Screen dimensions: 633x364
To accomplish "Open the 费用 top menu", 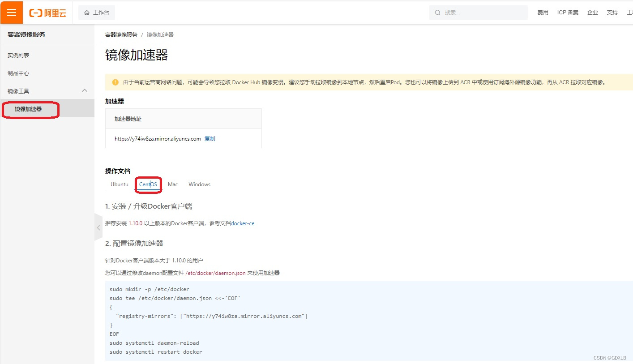I will 543,13.
